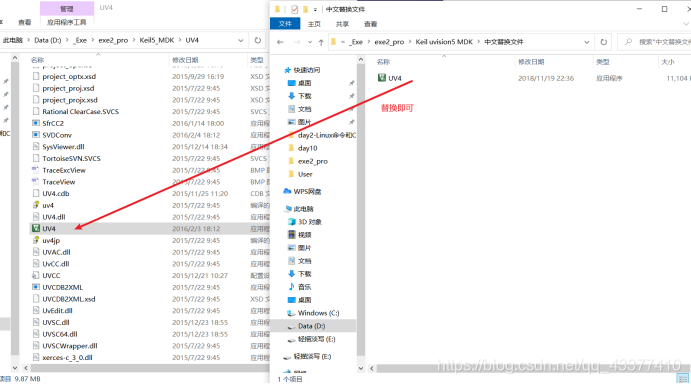Select xerces-c_3_0.dll file
This screenshot has width=691, height=384.
pyautogui.click(x=67, y=358)
